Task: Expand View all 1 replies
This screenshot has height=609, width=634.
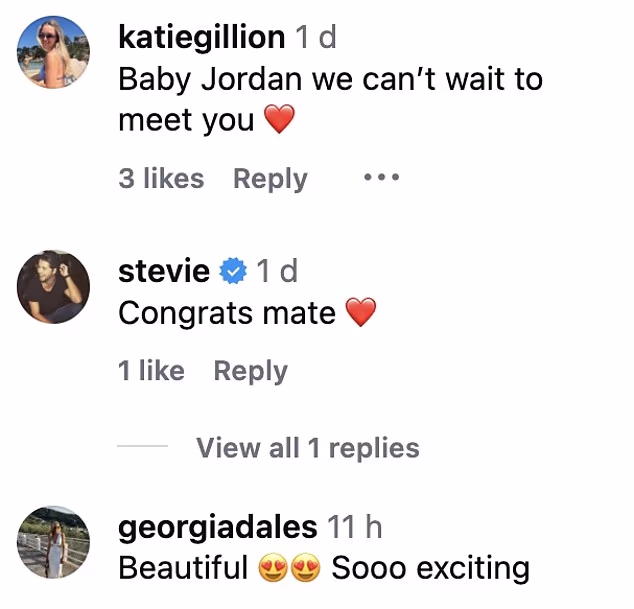Action: pos(307,448)
